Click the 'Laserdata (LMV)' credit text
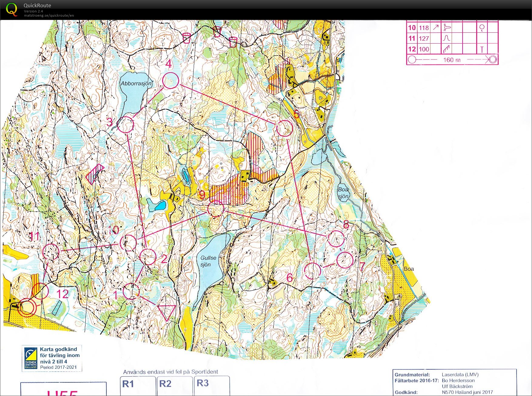532x396 pixels. click(460, 374)
